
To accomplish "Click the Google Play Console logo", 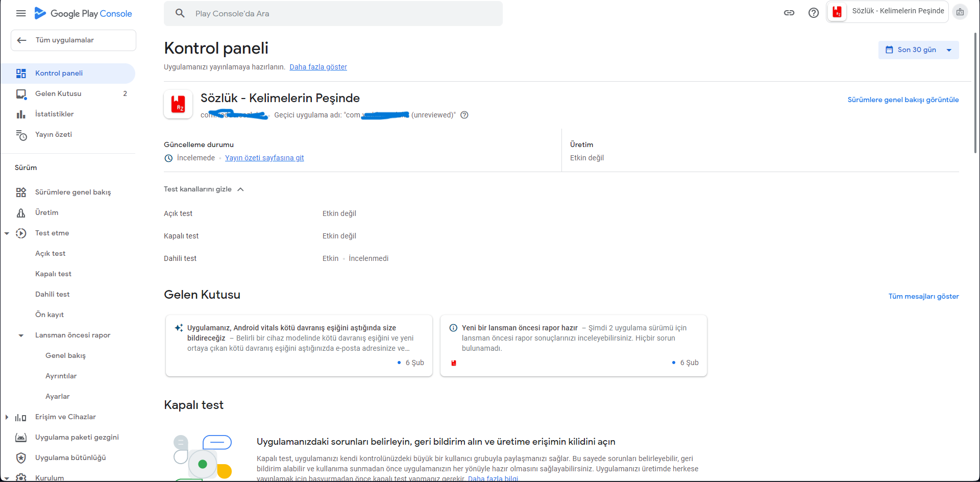I will 83,13.
